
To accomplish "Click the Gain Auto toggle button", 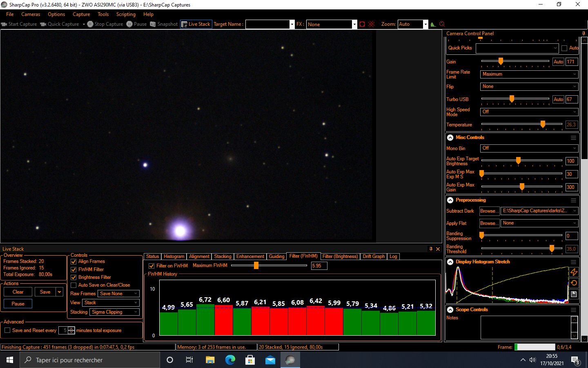I will click(x=558, y=62).
